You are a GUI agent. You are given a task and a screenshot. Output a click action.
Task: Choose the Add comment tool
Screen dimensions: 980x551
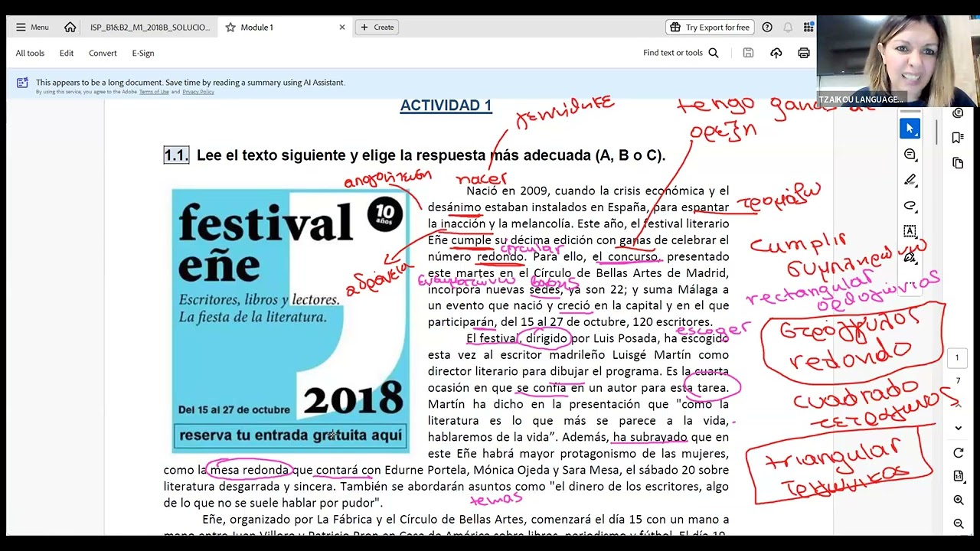pos(910,155)
